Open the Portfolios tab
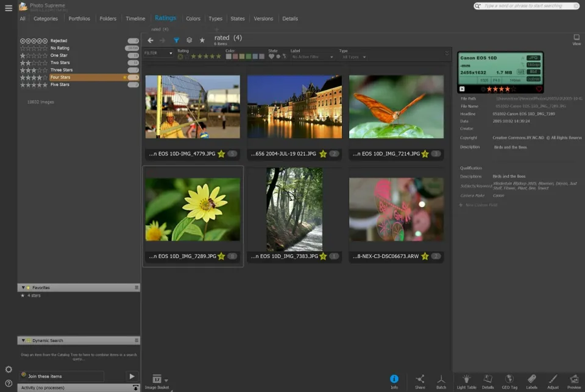585x392 pixels. point(79,19)
